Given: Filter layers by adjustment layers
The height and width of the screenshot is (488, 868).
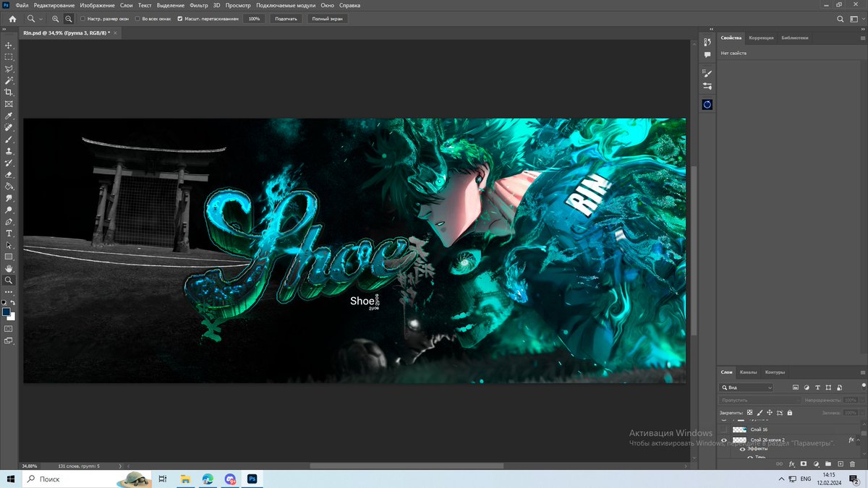Looking at the screenshot, I should [807, 388].
